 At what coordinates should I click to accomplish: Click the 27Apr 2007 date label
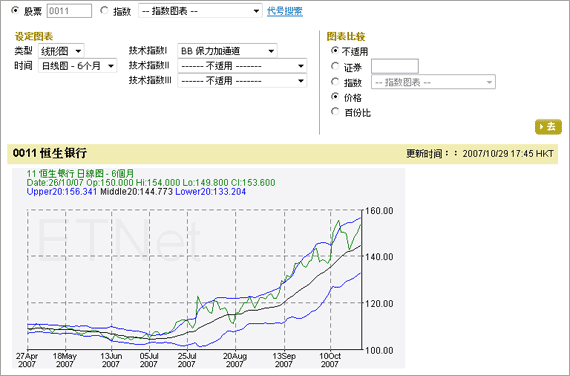click(27, 360)
